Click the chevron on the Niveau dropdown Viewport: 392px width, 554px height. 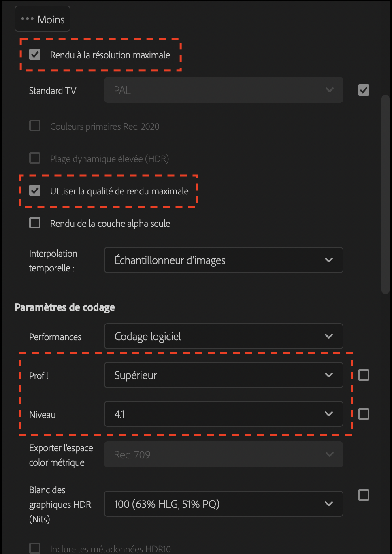click(x=329, y=414)
